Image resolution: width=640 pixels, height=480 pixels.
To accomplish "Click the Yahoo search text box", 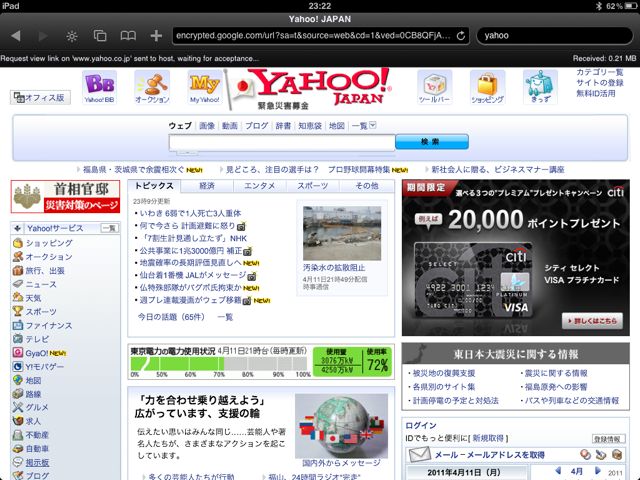I will tap(282, 143).
